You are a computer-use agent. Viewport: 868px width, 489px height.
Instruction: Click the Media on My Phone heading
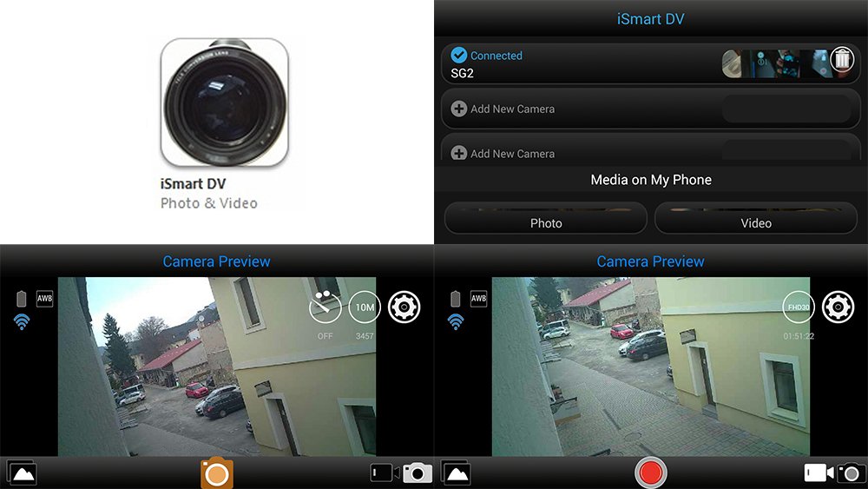[x=651, y=180]
